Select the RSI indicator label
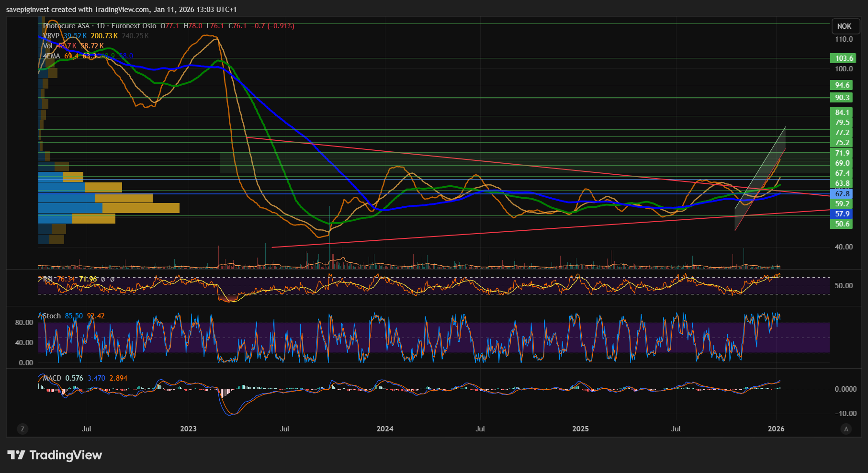 click(x=48, y=279)
